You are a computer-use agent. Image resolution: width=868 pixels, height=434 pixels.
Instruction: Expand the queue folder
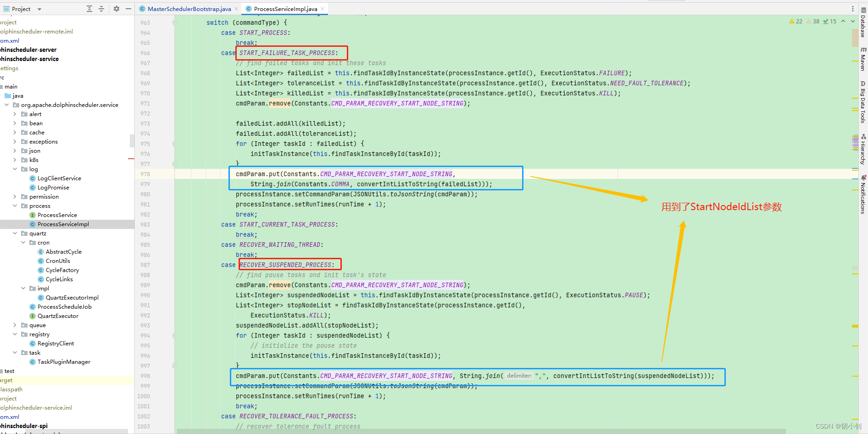[x=15, y=325]
